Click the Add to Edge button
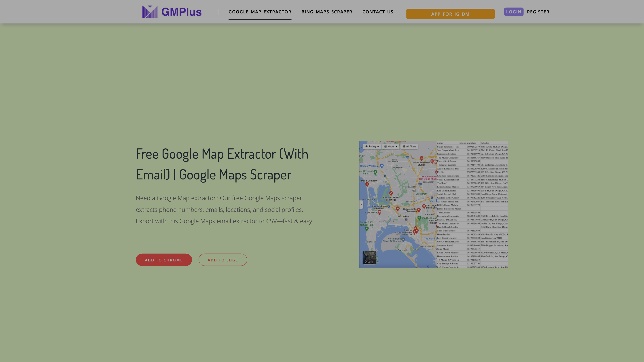Screen dimensions: 644x362 222,260
